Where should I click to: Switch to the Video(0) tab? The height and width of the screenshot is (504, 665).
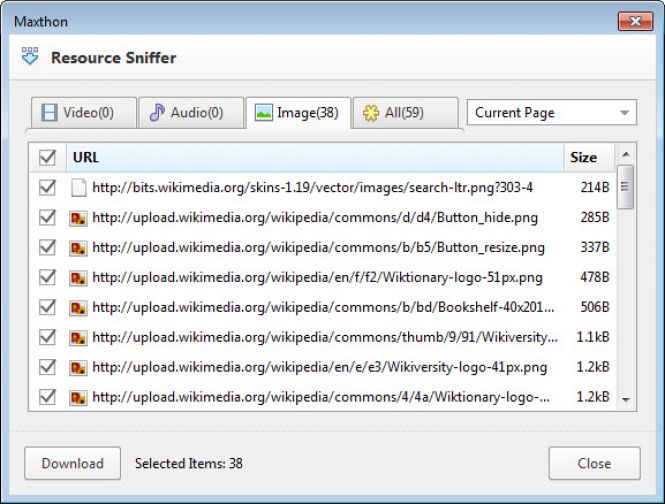[84, 113]
